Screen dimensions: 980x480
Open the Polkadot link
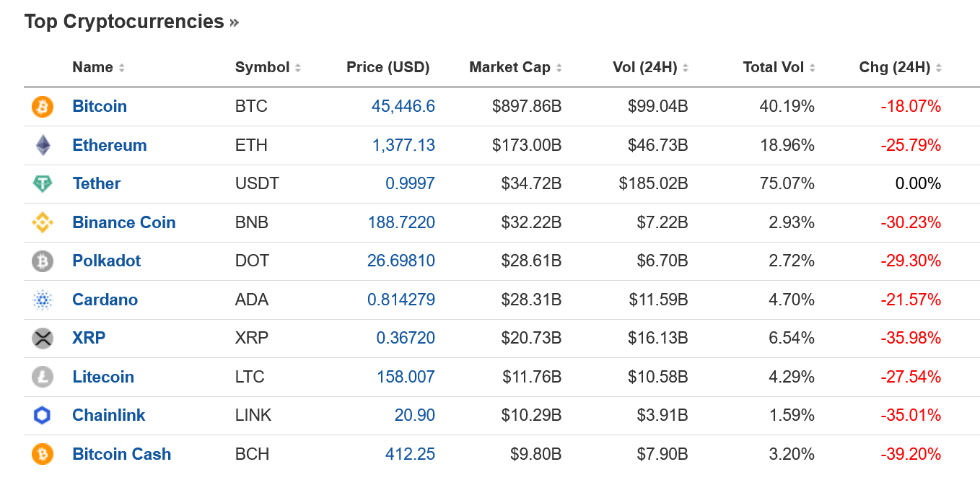pyautogui.click(x=106, y=261)
